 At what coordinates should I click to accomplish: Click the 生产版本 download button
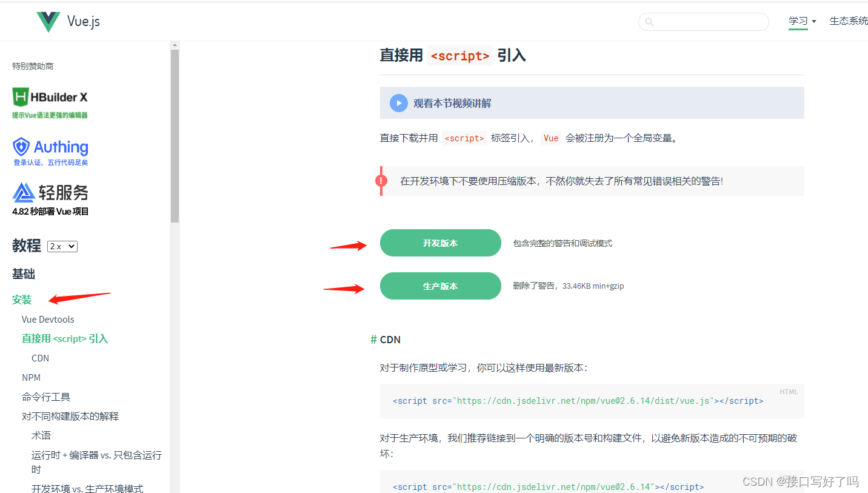[441, 286]
